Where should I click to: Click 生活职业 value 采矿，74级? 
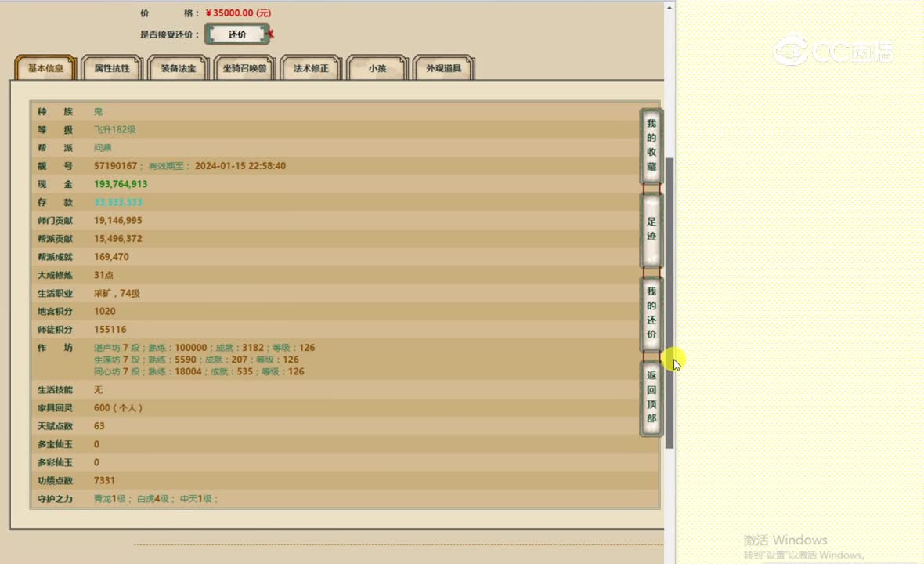[x=117, y=294]
